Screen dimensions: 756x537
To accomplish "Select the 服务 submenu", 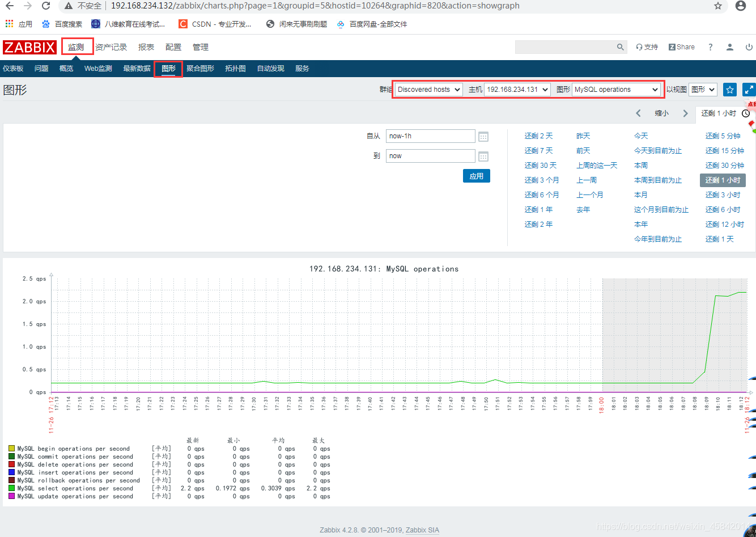I will [x=302, y=69].
